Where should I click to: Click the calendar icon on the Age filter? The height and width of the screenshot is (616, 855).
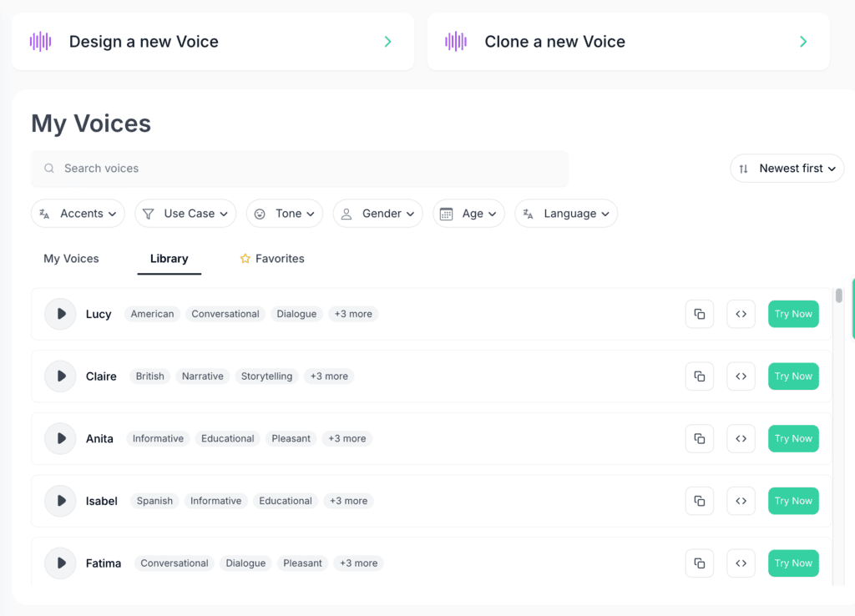446,214
